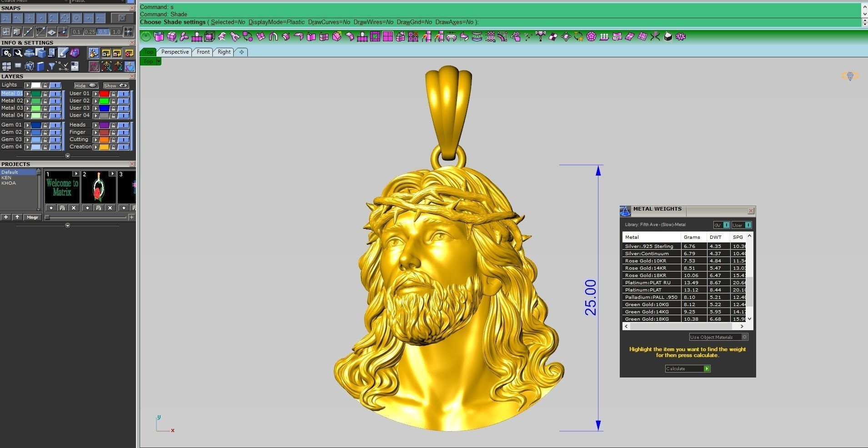Click the blue diamond icon at viewport top-right
The width and height of the screenshot is (868, 448).
850,76
